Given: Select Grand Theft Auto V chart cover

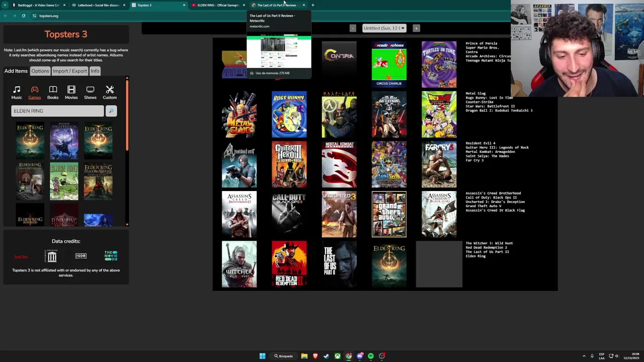Looking at the screenshot, I should pyautogui.click(x=389, y=214).
